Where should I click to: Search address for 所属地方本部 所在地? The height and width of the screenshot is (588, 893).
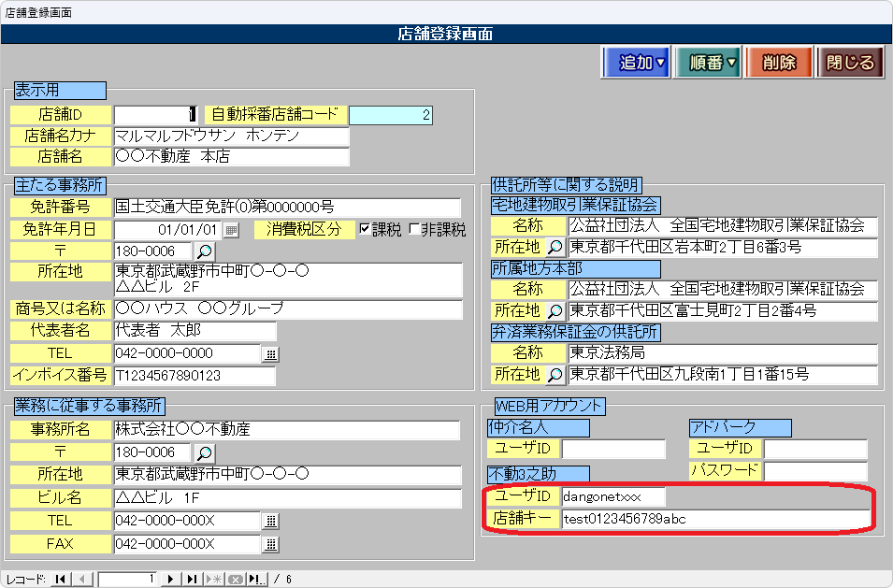tap(555, 310)
